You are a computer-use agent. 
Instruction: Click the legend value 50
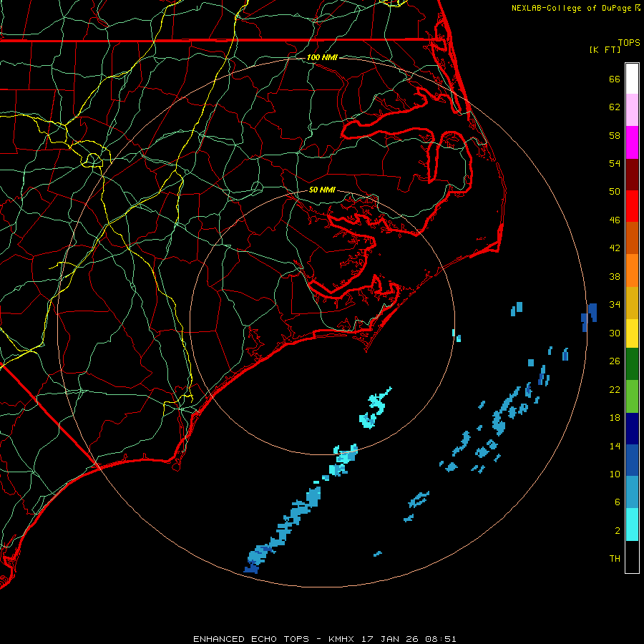(x=615, y=191)
